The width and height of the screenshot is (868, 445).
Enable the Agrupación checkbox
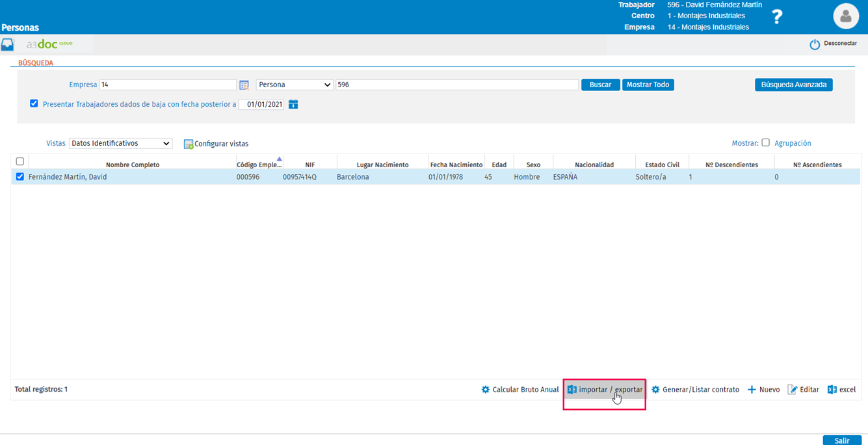[x=766, y=142]
